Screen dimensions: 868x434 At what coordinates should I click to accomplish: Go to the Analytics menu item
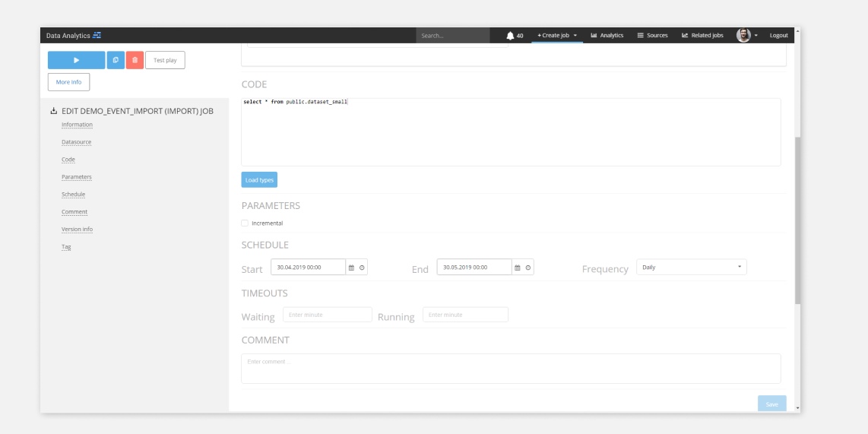coord(607,35)
